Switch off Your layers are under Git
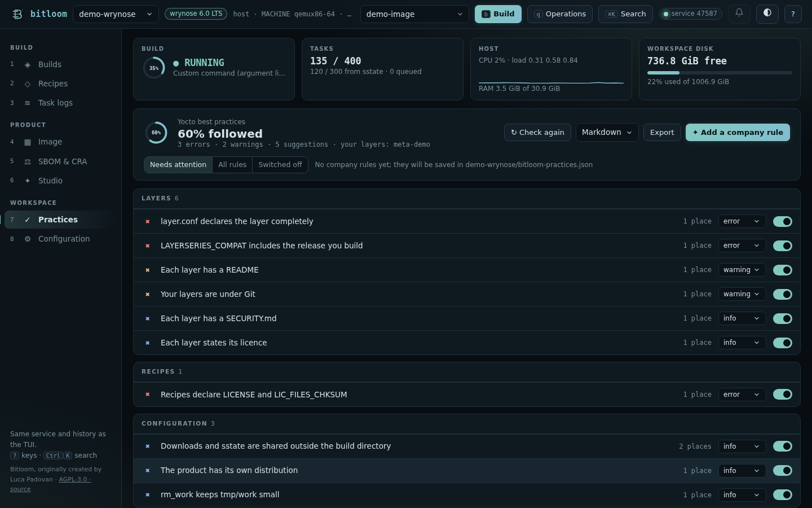812x508 pixels. point(783,295)
